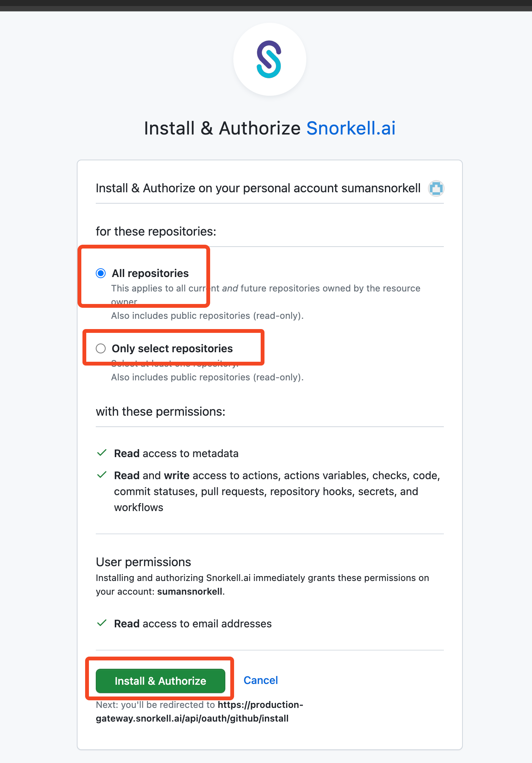The height and width of the screenshot is (763, 532).
Task: Click the sumansnorkell account avatar
Action: 436,188
